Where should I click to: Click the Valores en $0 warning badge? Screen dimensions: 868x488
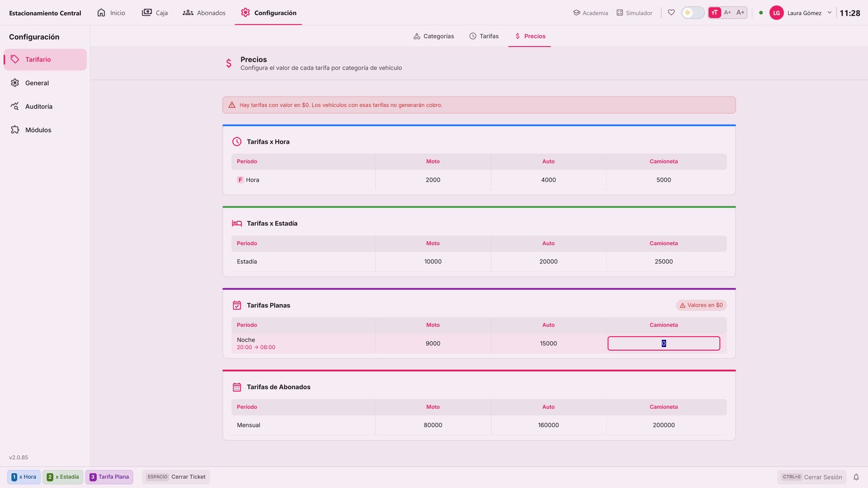pos(701,305)
